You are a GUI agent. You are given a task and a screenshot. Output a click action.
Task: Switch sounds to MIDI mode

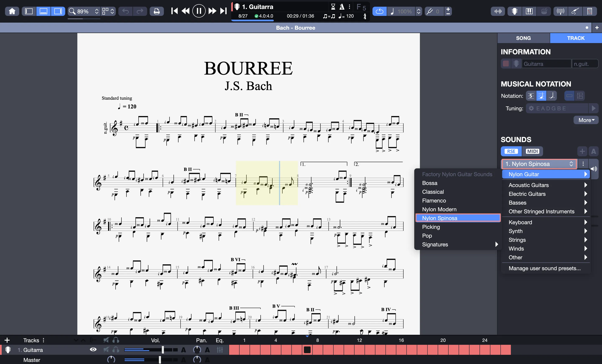coord(532,151)
